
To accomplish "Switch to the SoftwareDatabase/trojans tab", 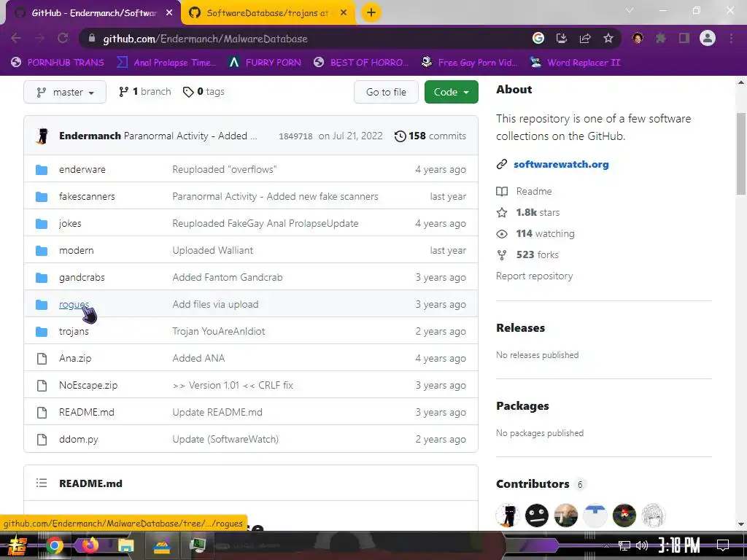I will click(267, 13).
